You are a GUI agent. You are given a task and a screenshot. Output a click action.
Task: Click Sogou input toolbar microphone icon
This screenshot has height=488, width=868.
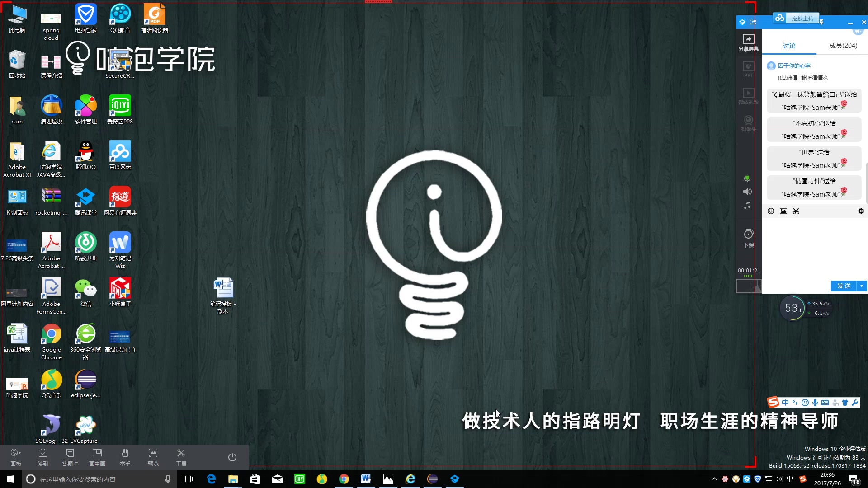(x=815, y=403)
